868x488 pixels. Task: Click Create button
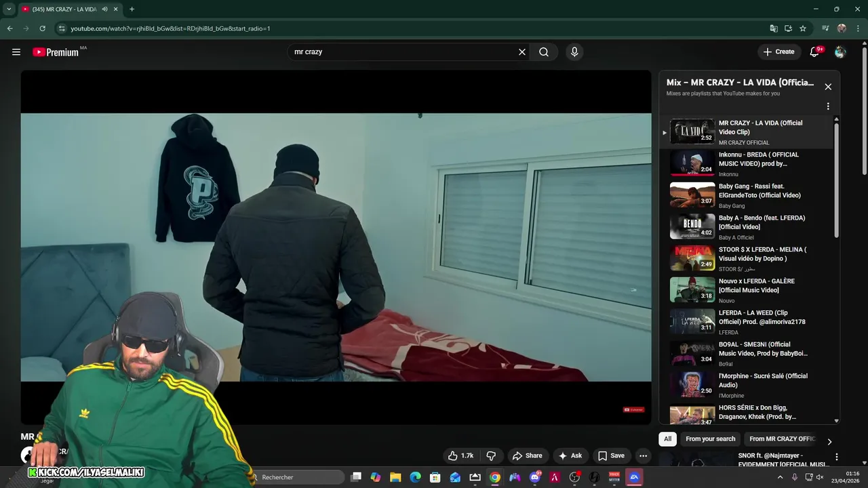click(x=778, y=52)
